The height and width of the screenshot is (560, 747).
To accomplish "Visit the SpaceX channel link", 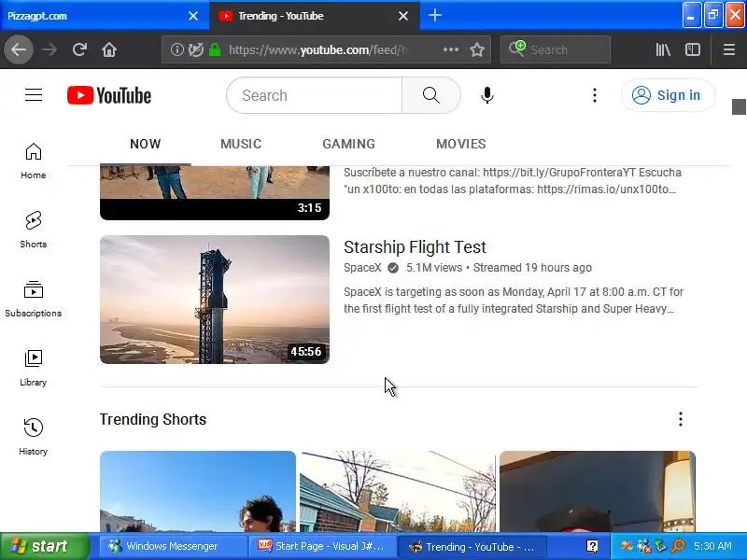I will (x=362, y=268).
